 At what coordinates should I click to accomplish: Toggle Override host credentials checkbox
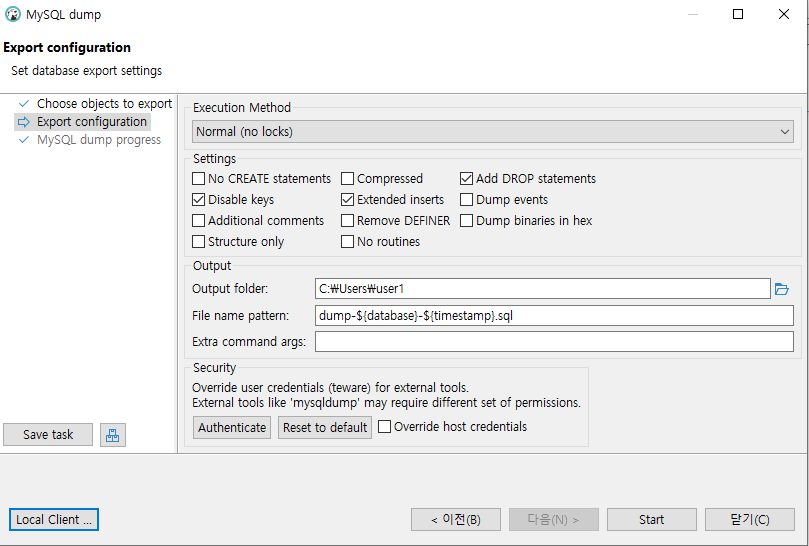pyautogui.click(x=385, y=427)
